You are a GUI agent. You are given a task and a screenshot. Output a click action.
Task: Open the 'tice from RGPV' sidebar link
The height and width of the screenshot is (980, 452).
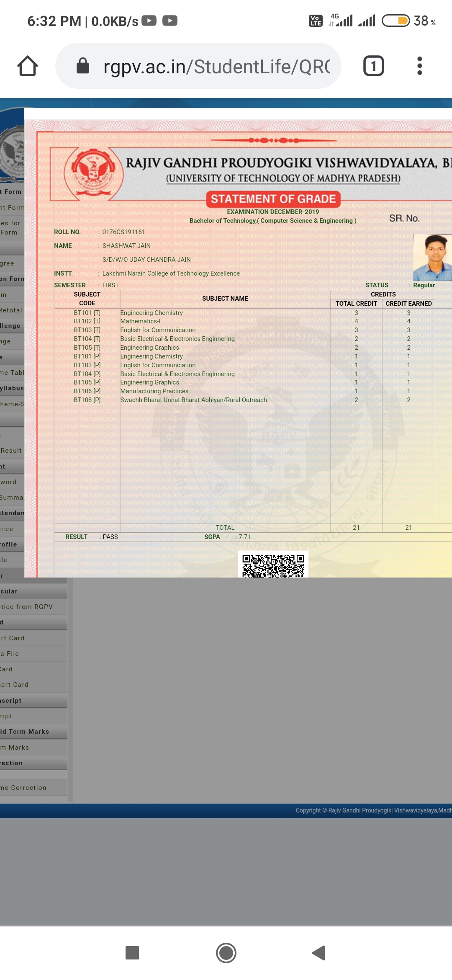point(33,607)
